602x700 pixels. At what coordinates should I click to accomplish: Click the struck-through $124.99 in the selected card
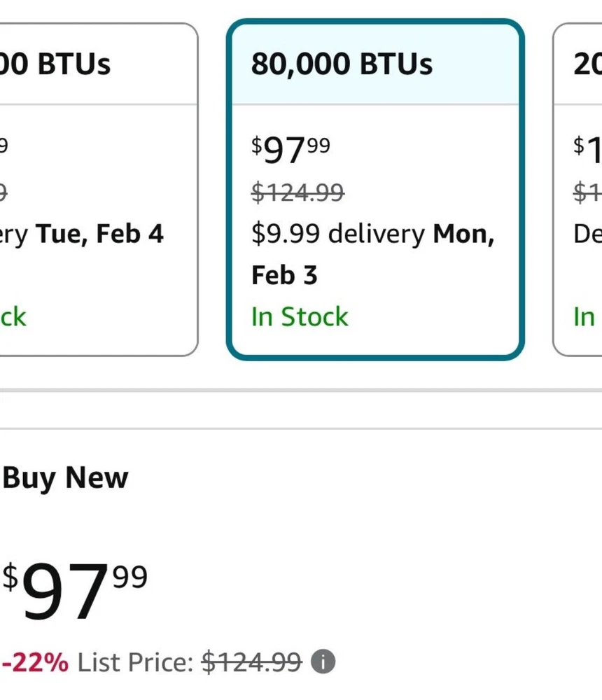tap(297, 192)
